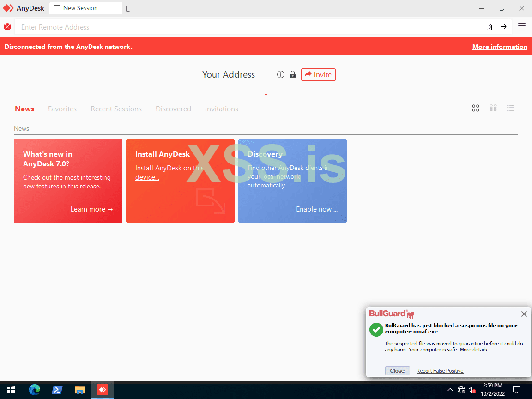
Task: Switch to the Favorites tab
Action: 62,109
